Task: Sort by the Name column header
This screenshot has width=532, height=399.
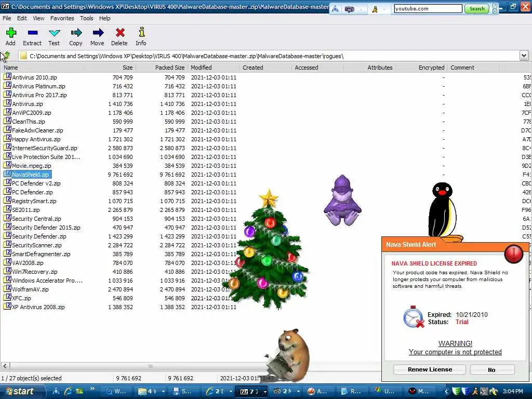Action: (43, 68)
